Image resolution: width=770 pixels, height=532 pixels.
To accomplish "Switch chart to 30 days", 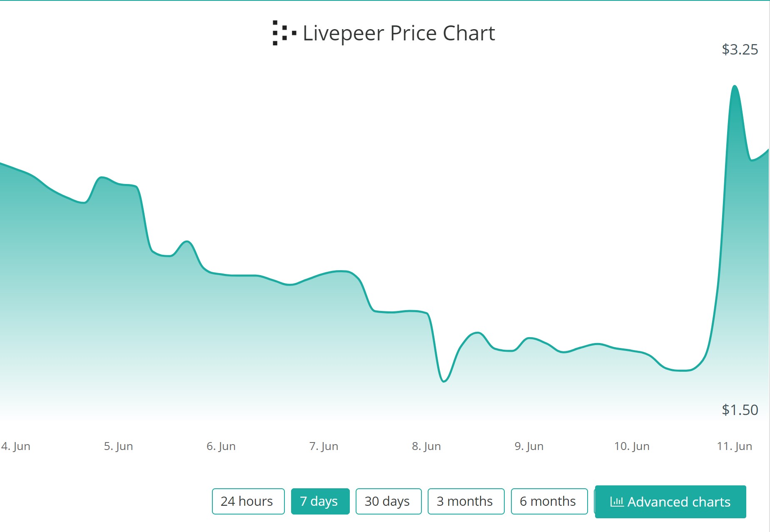I will pos(388,501).
